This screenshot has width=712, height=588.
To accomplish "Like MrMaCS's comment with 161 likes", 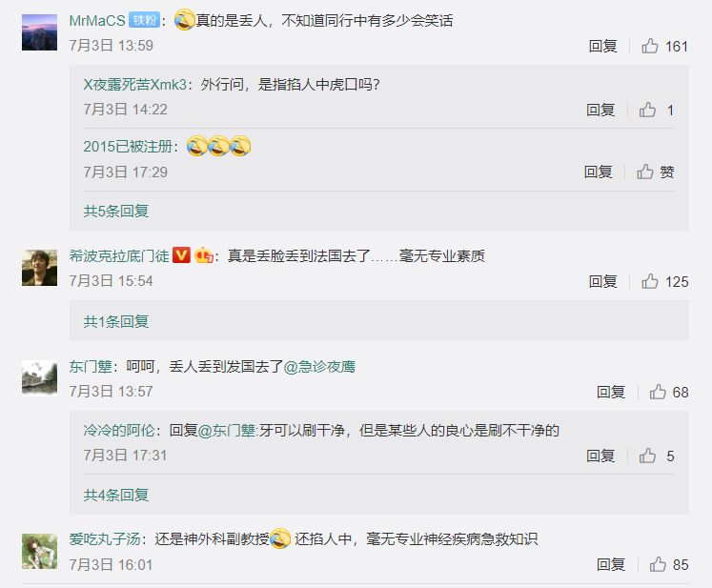I will tap(650, 46).
